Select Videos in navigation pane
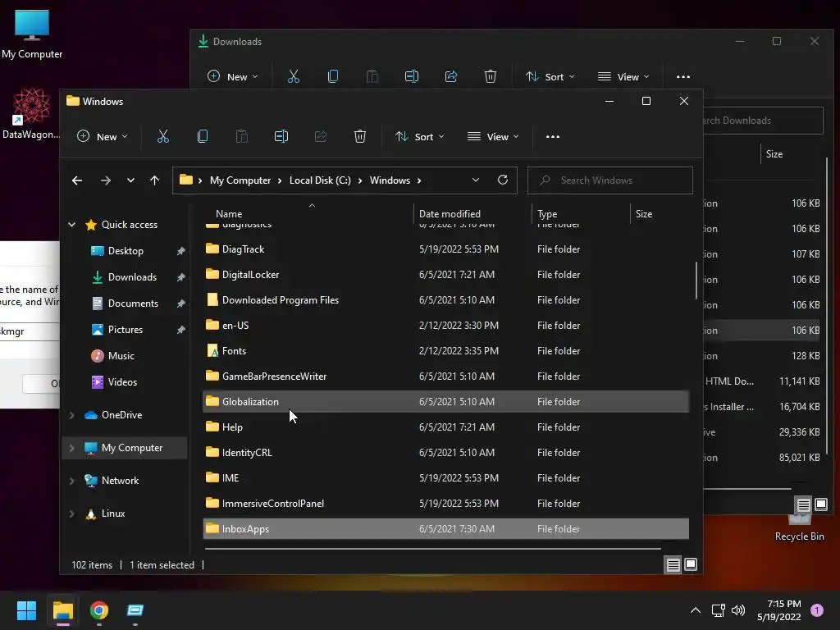 coord(122,382)
